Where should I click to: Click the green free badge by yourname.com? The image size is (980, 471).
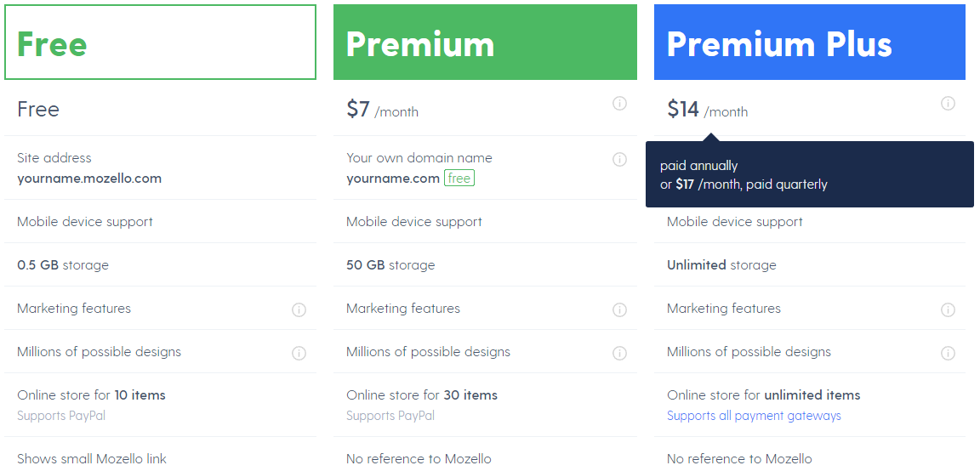[x=459, y=179]
